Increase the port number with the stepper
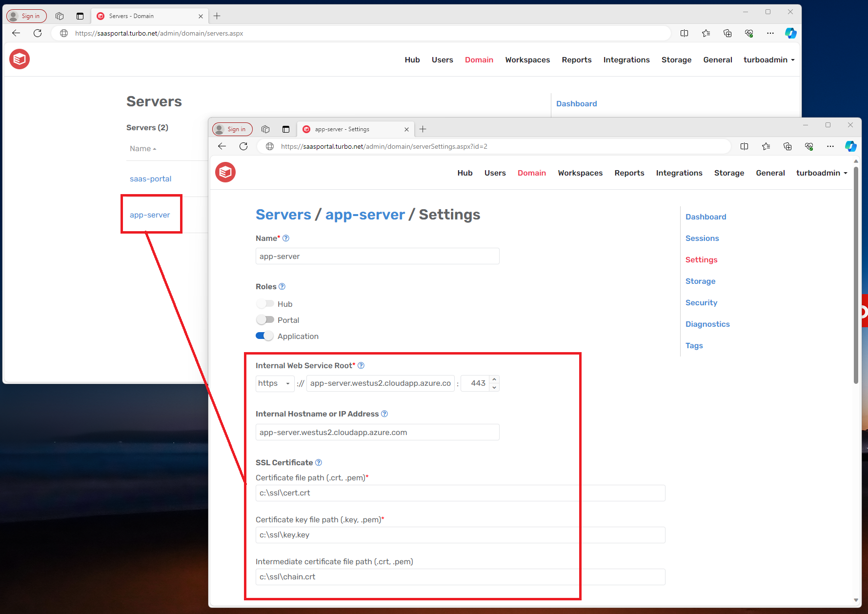 point(494,380)
